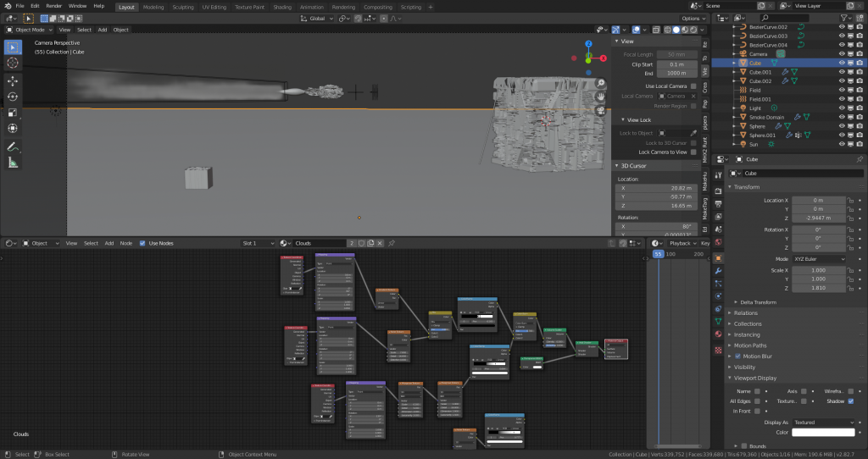Click the viewport display Color swatch
Image resolution: width=868 pixels, height=459 pixels.
coord(823,433)
